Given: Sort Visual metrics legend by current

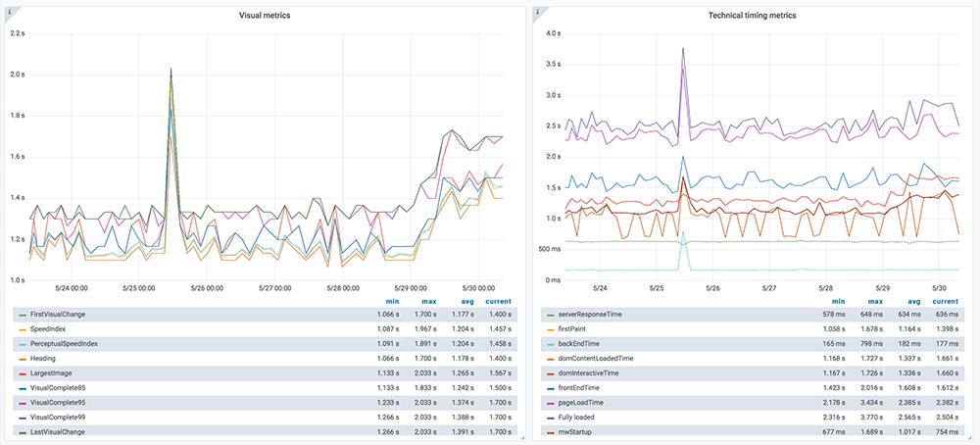Looking at the screenshot, I should 498,301.
